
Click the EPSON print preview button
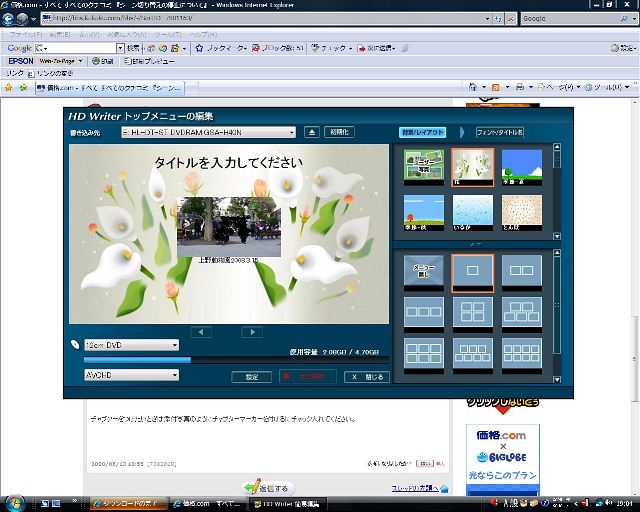tap(149, 61)
